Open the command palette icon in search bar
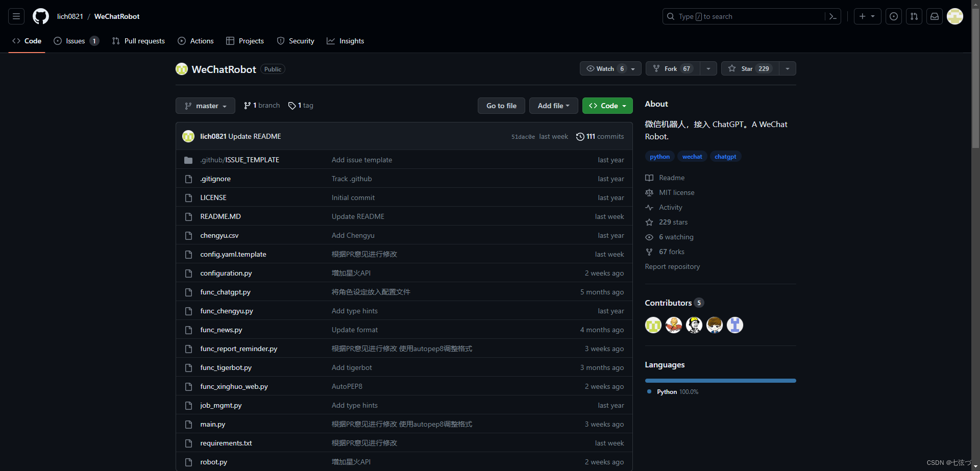 tap(832, 16)
